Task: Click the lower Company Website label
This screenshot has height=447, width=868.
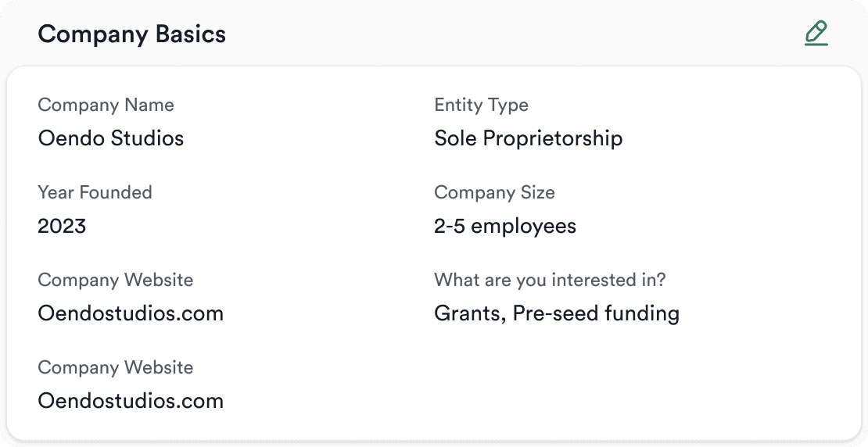Action: tap(115, 367)
